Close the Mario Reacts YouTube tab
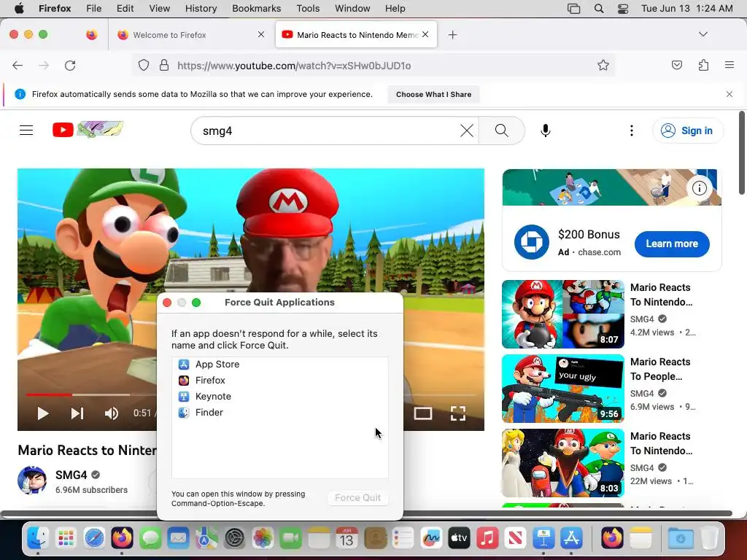Image resolution: width=747 pixels, height=560 pixels. point(425,34)
